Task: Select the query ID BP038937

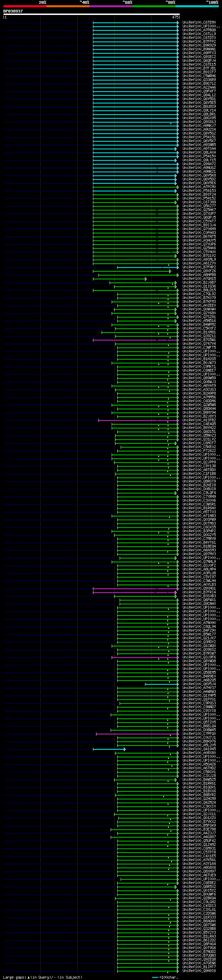Action: pyautogui.click(x=13, y=11)
